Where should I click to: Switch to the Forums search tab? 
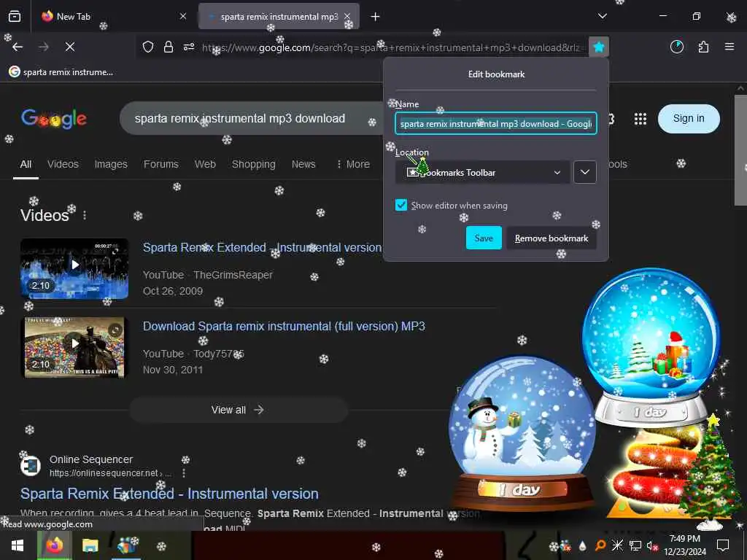(161, 164)
